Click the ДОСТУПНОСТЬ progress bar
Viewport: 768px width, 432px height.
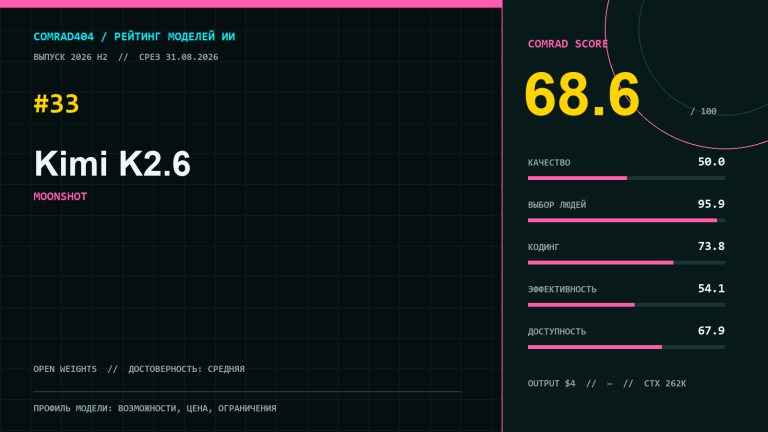[x=626, y=347]
